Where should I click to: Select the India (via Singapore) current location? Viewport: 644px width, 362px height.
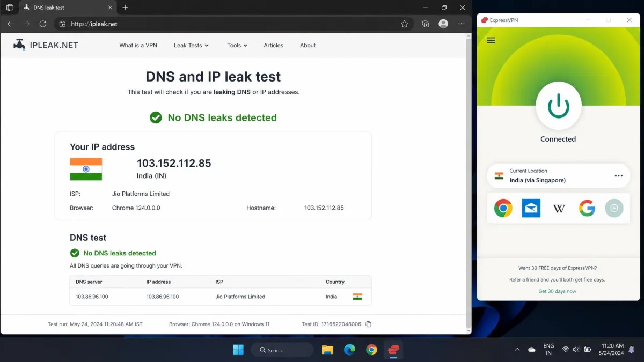(x=558, y=176)
